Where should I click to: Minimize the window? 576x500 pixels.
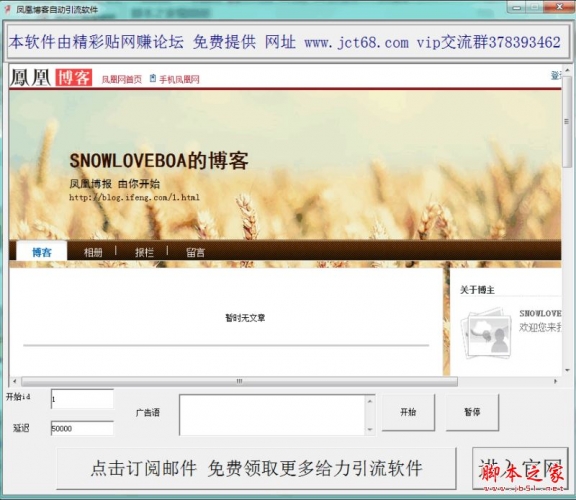coord(516,7)
